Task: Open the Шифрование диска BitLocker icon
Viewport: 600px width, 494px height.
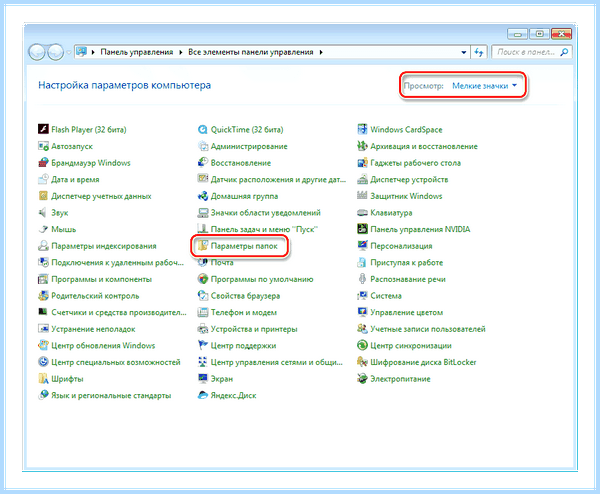Action: point(362,362)
